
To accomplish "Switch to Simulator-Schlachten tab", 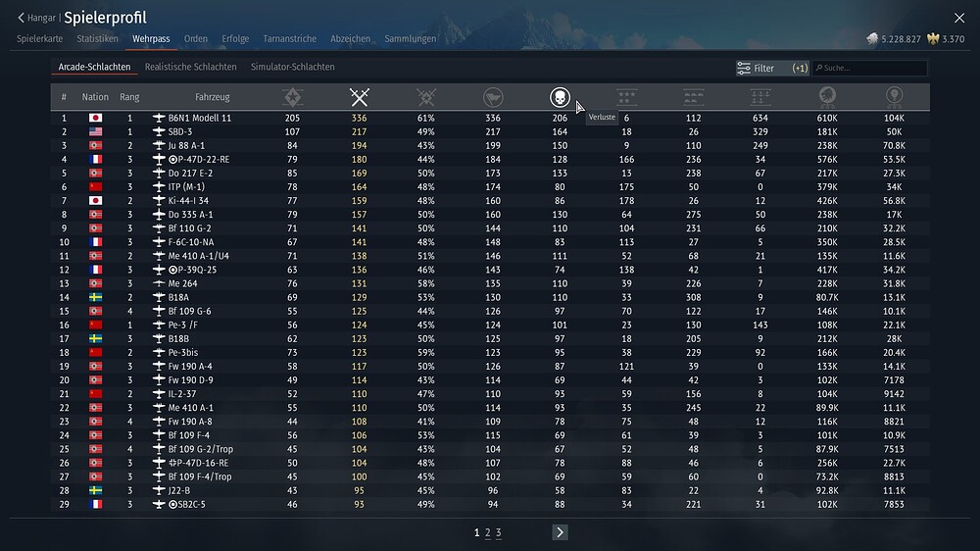I will click(292, 68).
